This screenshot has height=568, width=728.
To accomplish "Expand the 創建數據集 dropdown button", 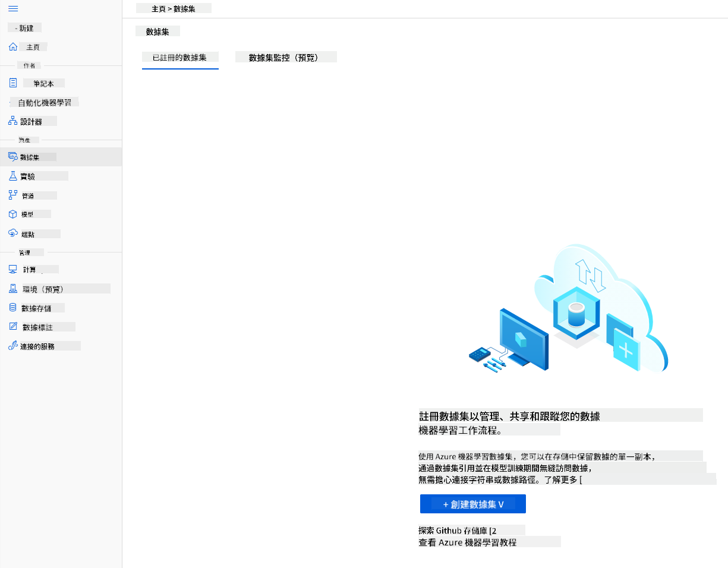I will click(473, 504).
